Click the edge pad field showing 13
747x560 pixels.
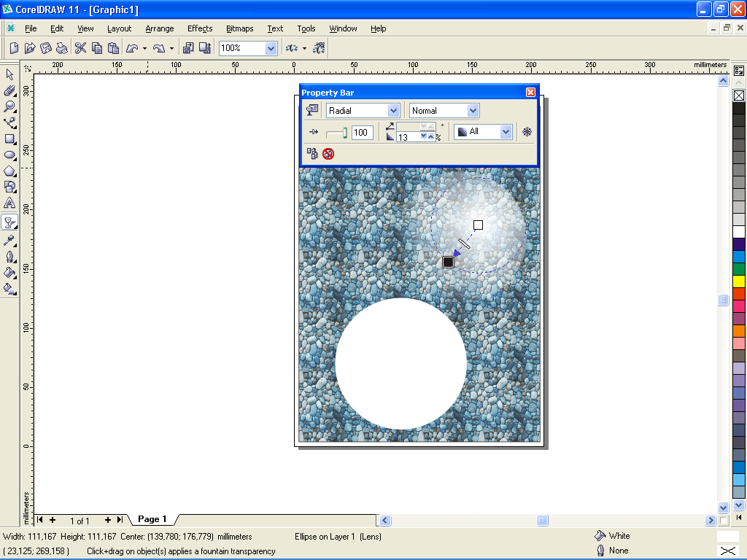pyautogui.click(x=409, y=137)
